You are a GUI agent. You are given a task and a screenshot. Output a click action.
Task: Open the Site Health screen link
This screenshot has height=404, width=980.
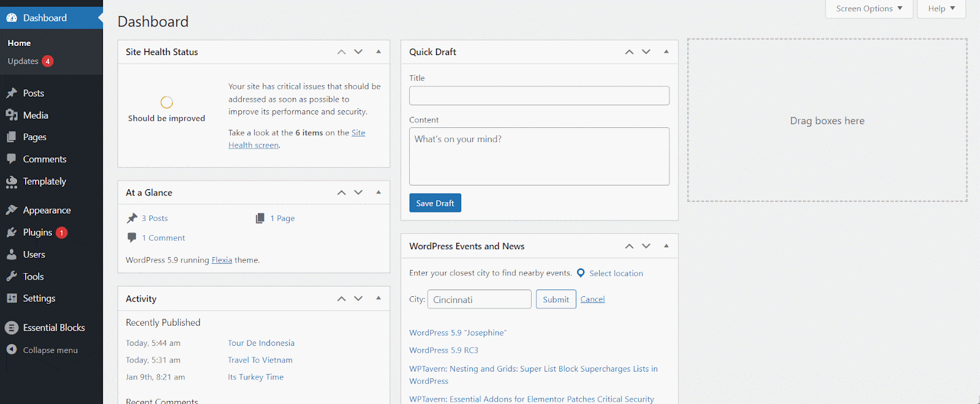297,139
